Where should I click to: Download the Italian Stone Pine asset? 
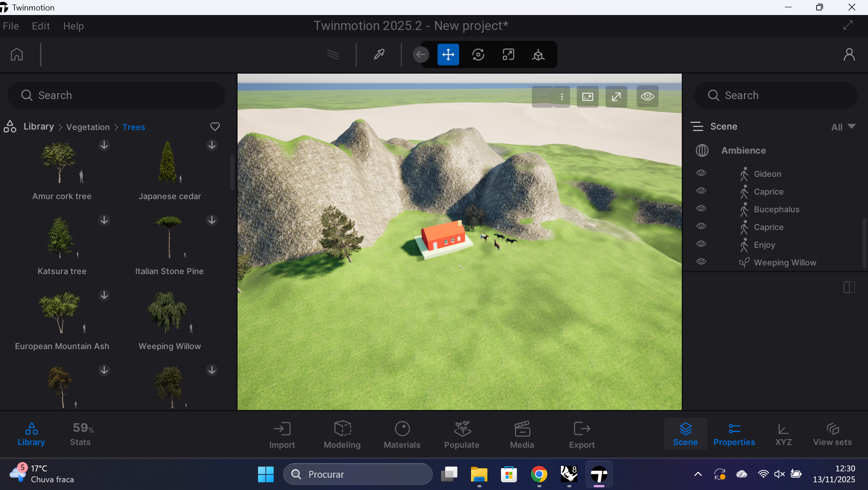click(212, 220)
